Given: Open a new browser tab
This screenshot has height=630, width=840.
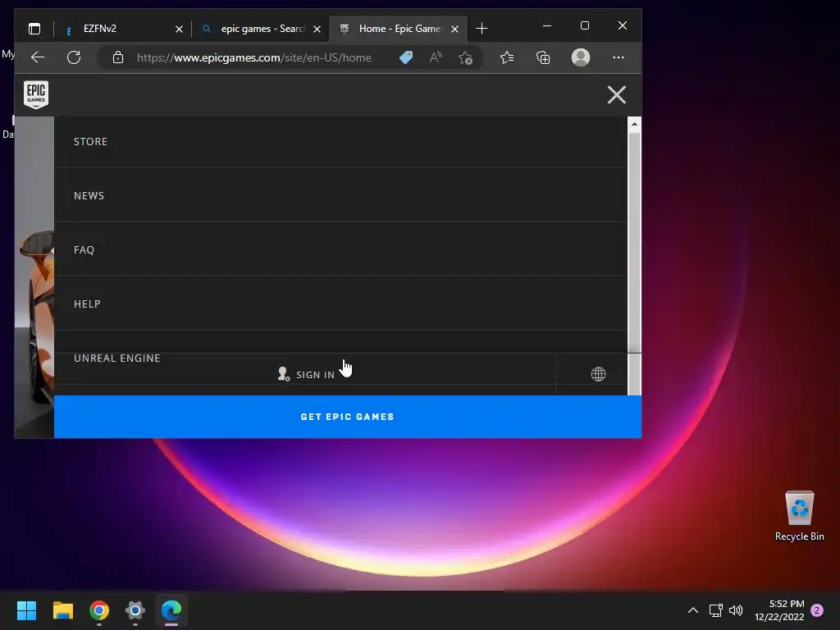Looking at the screenshot, I should tap(482, 29).
